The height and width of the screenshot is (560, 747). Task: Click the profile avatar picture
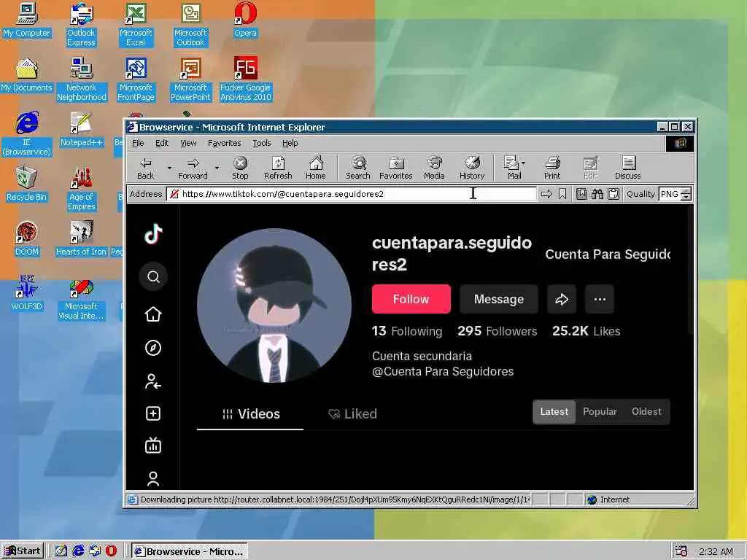[x=274, y=306]
